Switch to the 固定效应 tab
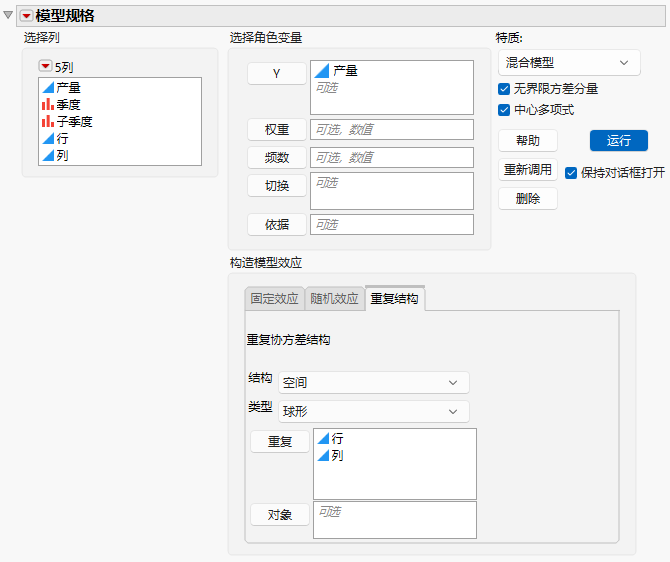This screenshot has width=670, height=562. point(274,298)
